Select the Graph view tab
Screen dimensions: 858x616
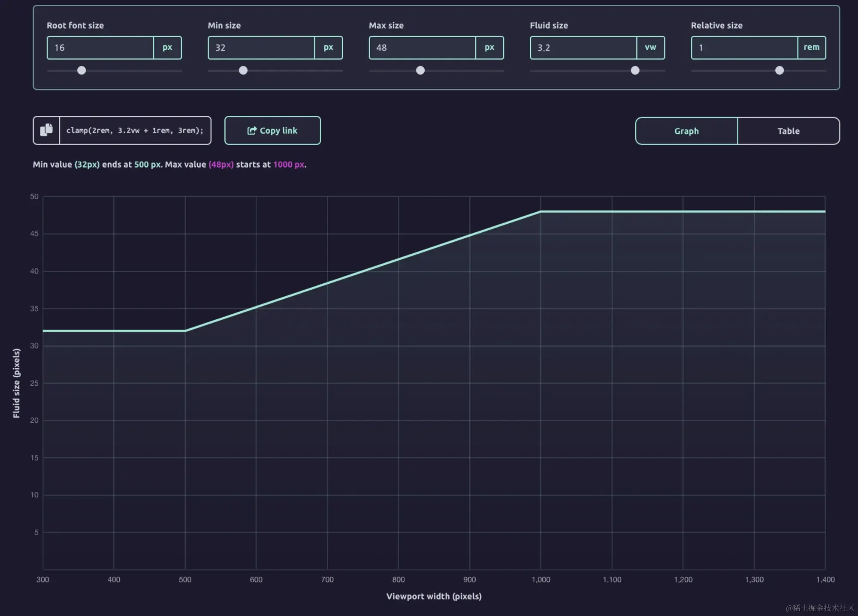[686, 131]
